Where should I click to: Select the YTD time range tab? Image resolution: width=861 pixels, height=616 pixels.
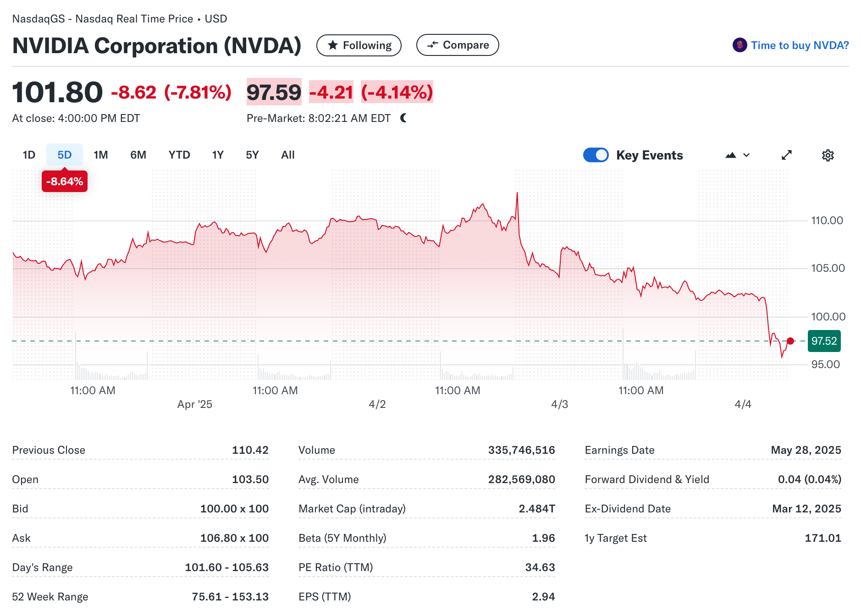coord(179,155)
